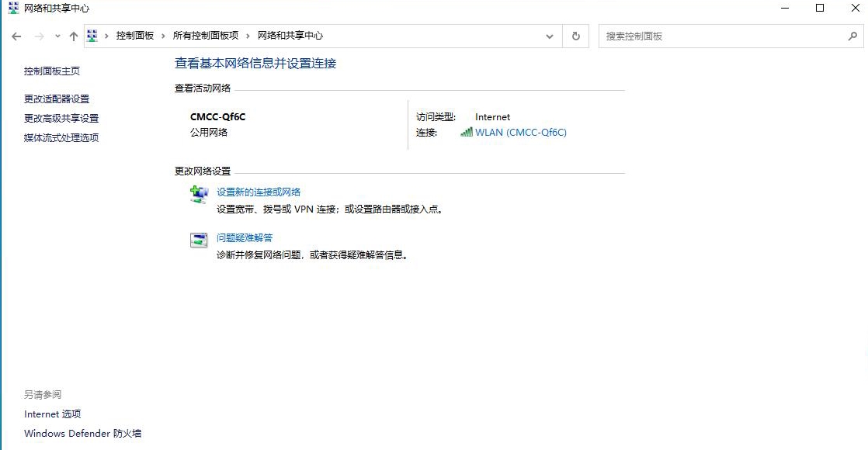The width and height of the screenshot is (868, 450).
Task: Open 更改适配器设置 from sidebar
Action: coord(56,99)
